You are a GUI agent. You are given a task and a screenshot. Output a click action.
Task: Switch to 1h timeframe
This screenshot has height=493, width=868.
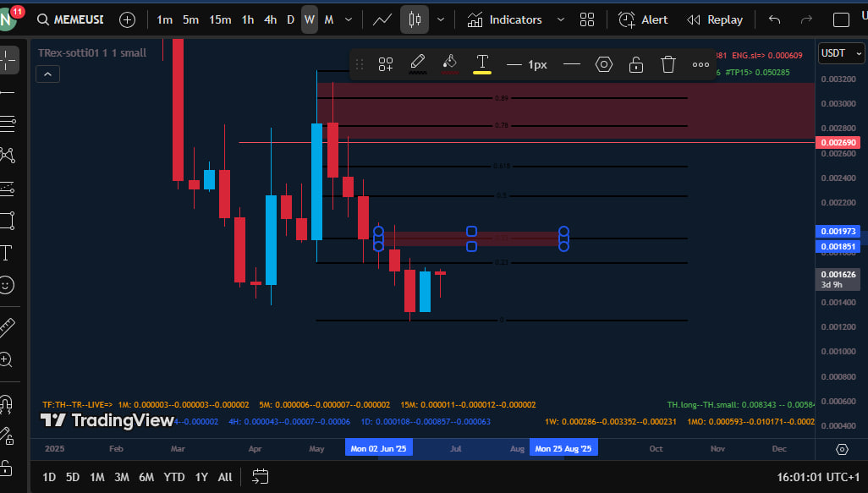[x=247, y=20]
